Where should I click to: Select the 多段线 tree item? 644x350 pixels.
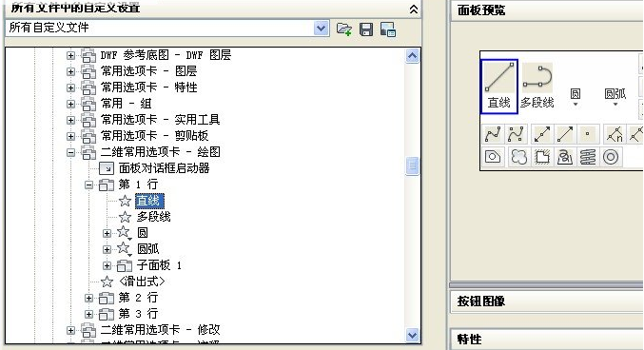pos(153,217)
